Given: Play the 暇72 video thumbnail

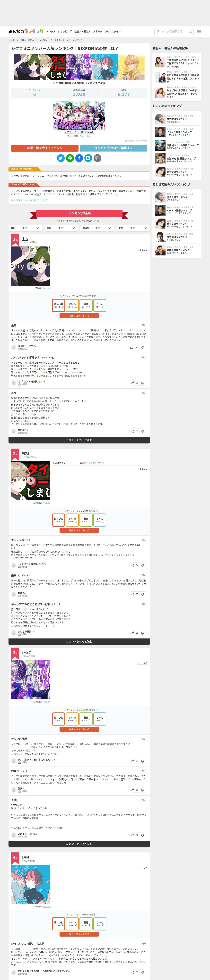Looking at the screenshot, I should [x=30, y=481].
